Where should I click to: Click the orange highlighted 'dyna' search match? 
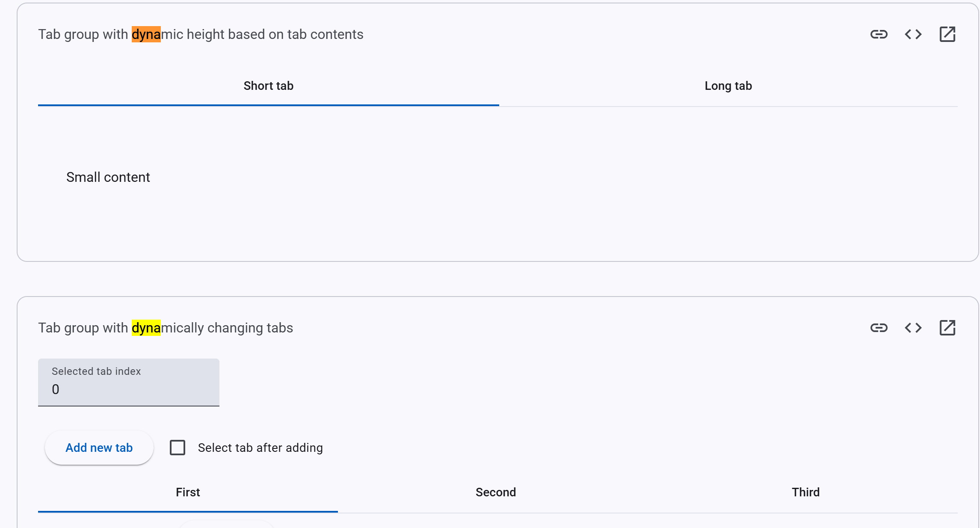[146, 34]
